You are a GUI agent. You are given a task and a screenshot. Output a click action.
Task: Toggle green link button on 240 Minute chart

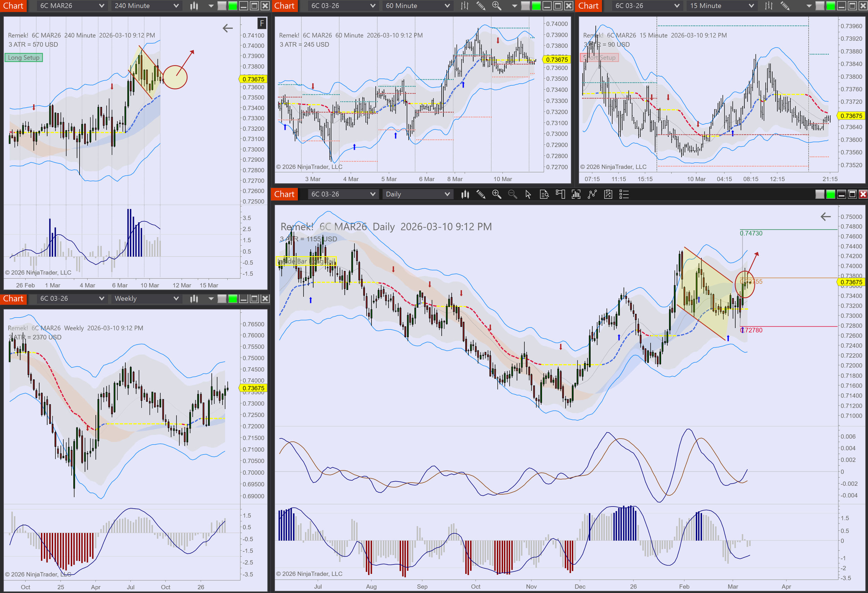point(233,6)
